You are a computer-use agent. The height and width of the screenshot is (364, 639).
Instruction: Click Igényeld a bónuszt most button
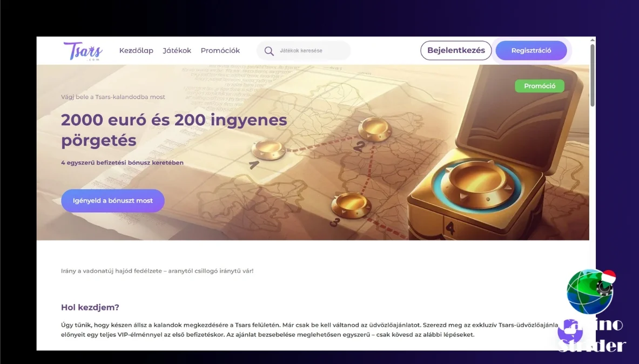tap(113, 200)
